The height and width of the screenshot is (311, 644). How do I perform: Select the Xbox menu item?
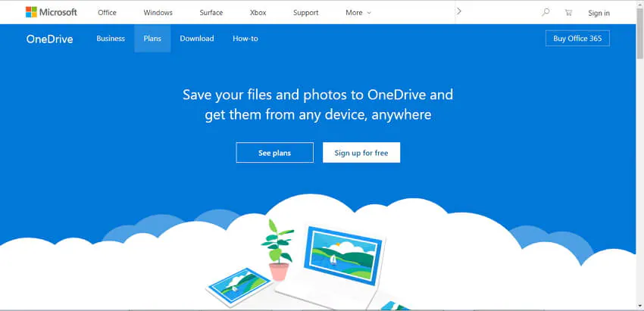(x=258, y=13)
